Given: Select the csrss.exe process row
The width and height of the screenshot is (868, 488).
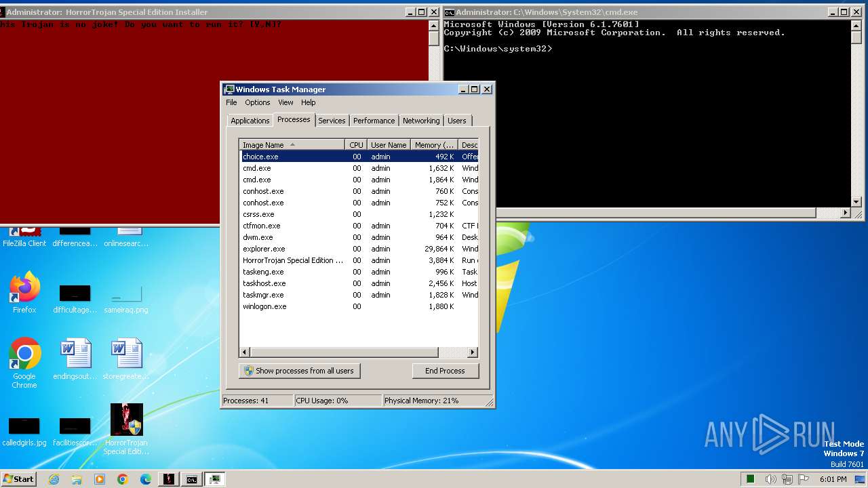Looking at the screenshot, I should pos(359,214).
